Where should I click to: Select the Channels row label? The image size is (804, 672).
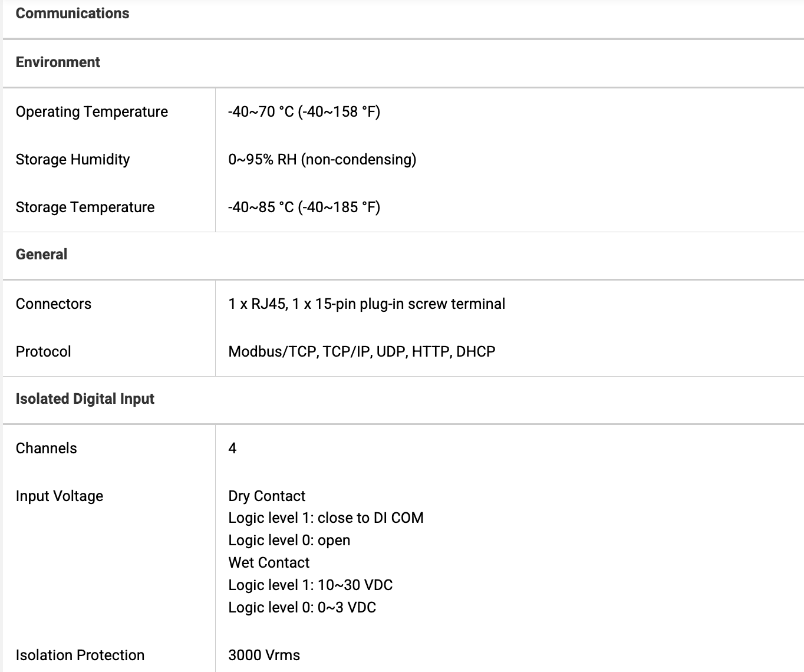46,449
